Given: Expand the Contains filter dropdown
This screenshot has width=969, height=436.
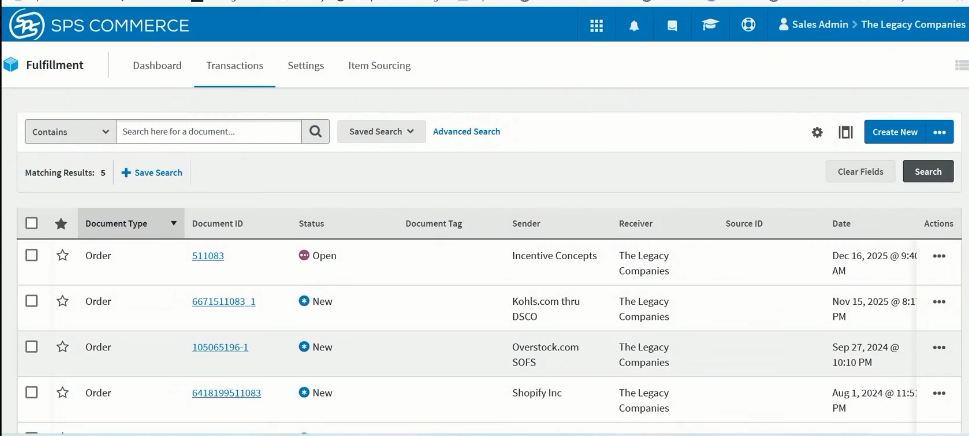Looking at the screenshot, I should click(x=70, y=132).
